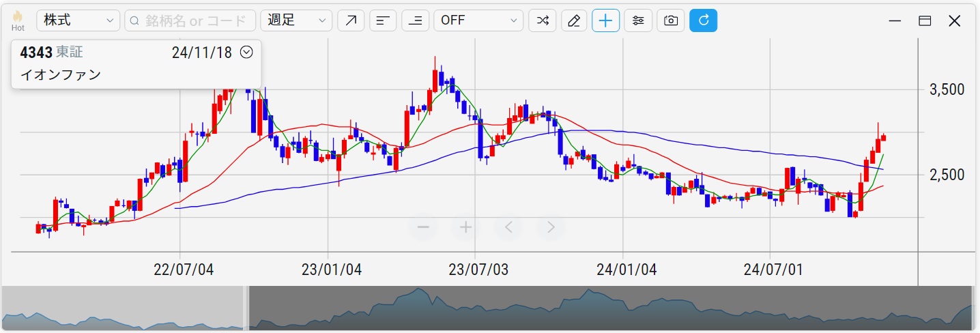Click the blue refresh button
980x333 pixels.
click(x=703, y=20)
